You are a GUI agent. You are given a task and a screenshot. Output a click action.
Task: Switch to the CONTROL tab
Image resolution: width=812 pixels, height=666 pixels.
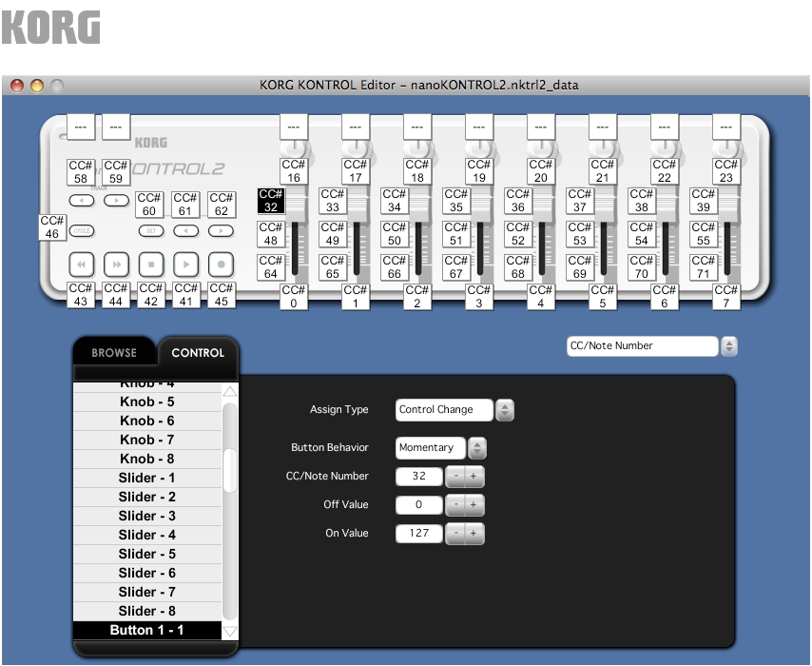pyautogui.click(x=198, y=353)
